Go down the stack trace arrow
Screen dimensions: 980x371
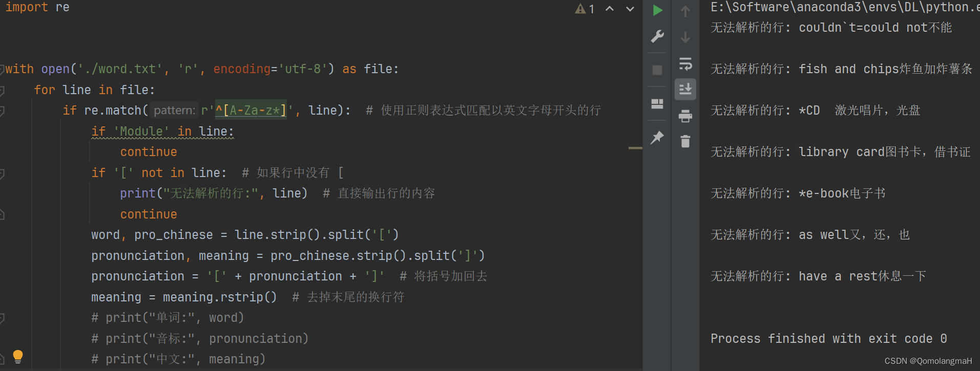(685, 37)
